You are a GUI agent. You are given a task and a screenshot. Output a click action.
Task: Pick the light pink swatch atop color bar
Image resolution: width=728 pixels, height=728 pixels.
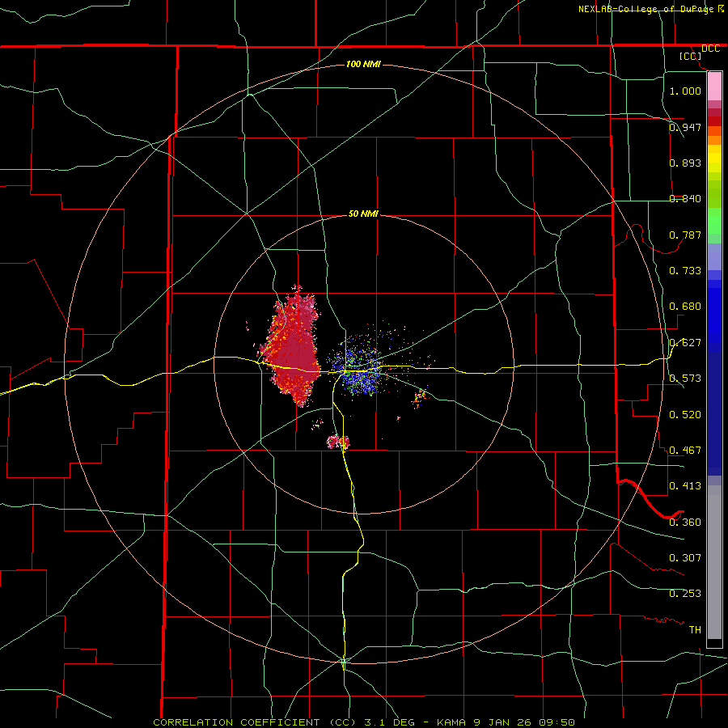[714, 87]
